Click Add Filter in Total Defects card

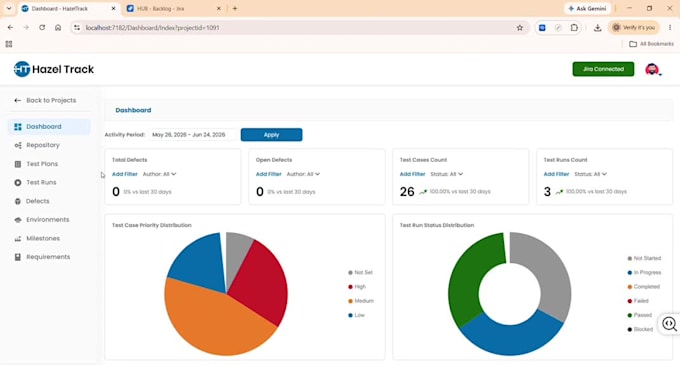[124, 174]
